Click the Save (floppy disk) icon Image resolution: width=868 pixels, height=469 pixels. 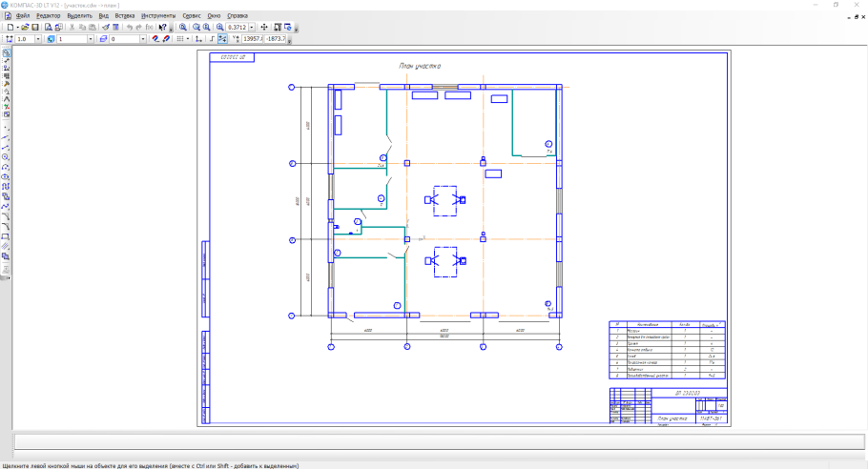tap(35, 28)
